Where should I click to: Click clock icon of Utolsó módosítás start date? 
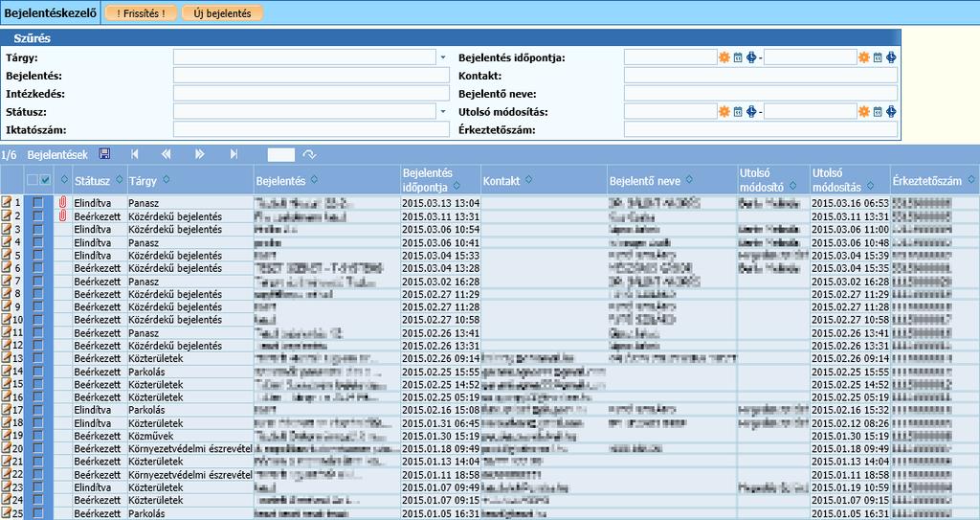(x=751, y=112)
